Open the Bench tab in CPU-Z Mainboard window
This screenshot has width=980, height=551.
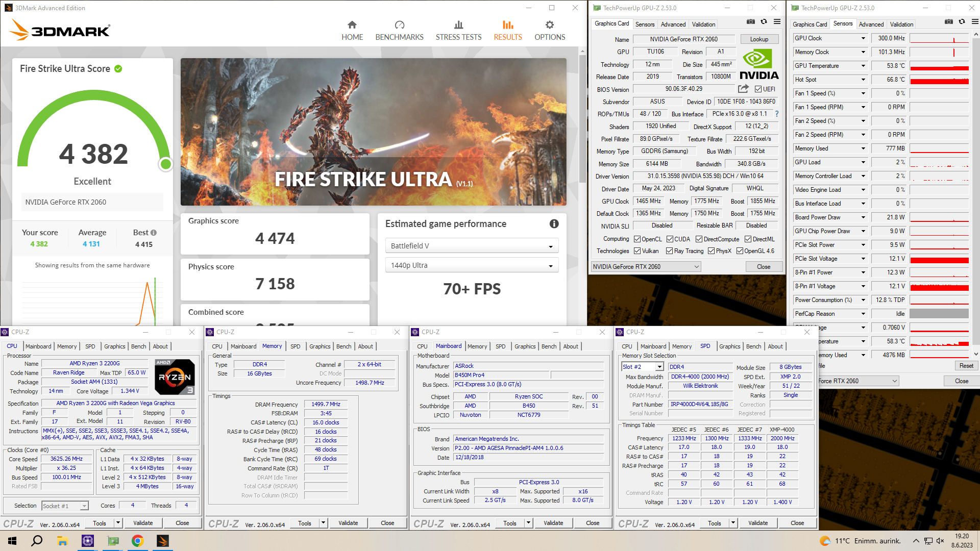(x=549, y=346)
